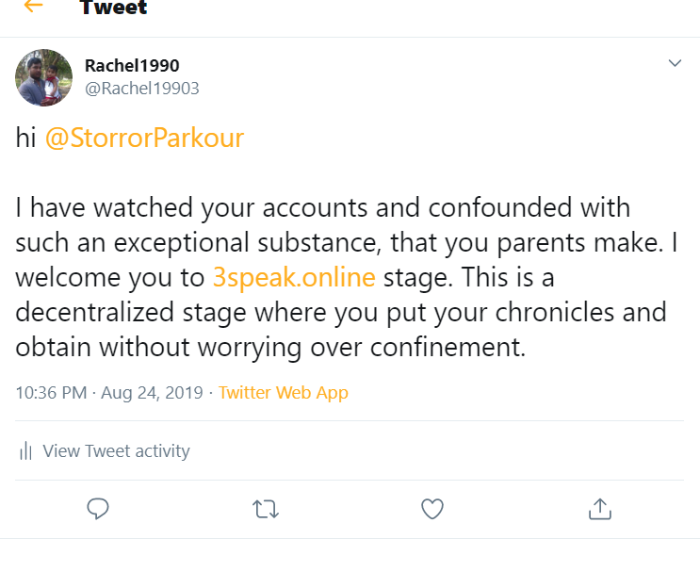The height and width of the screenshot is (588, 700).
Task: Open View Tweet activity
Action: [116, 451]
